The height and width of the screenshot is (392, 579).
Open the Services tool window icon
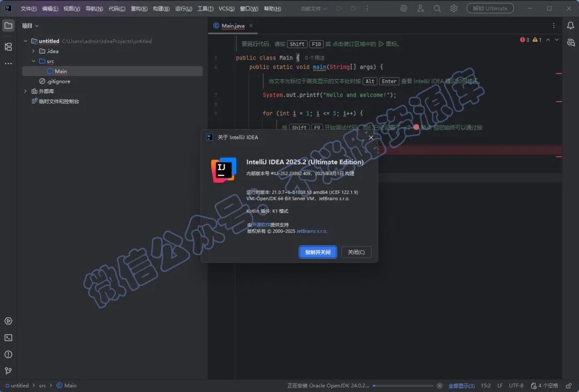(8, 321)
